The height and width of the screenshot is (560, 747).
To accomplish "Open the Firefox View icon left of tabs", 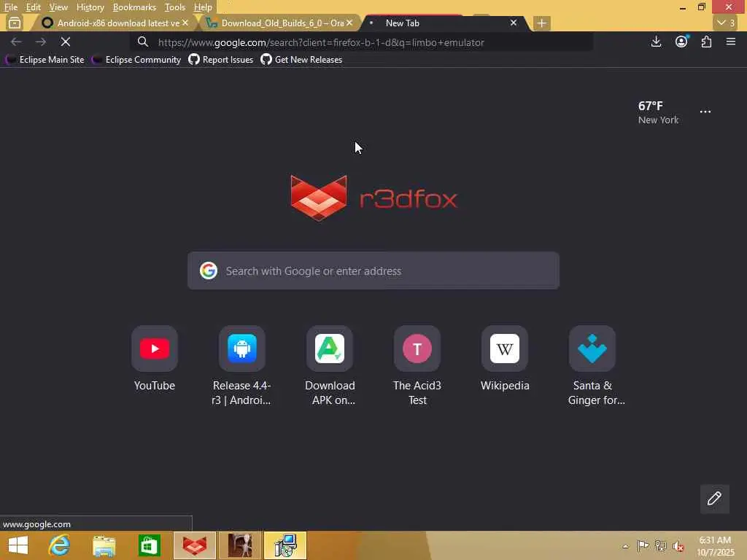I will (15, 23).
